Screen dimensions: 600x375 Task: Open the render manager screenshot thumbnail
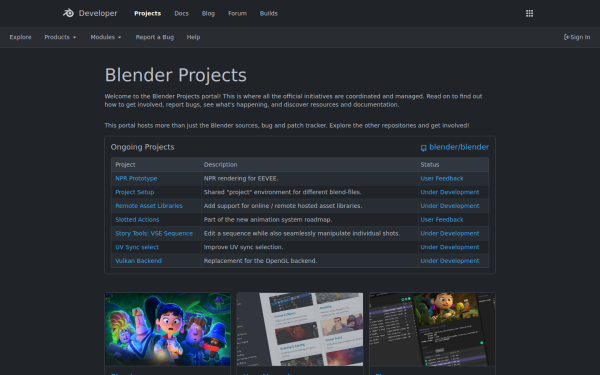[x=432, y=329]
